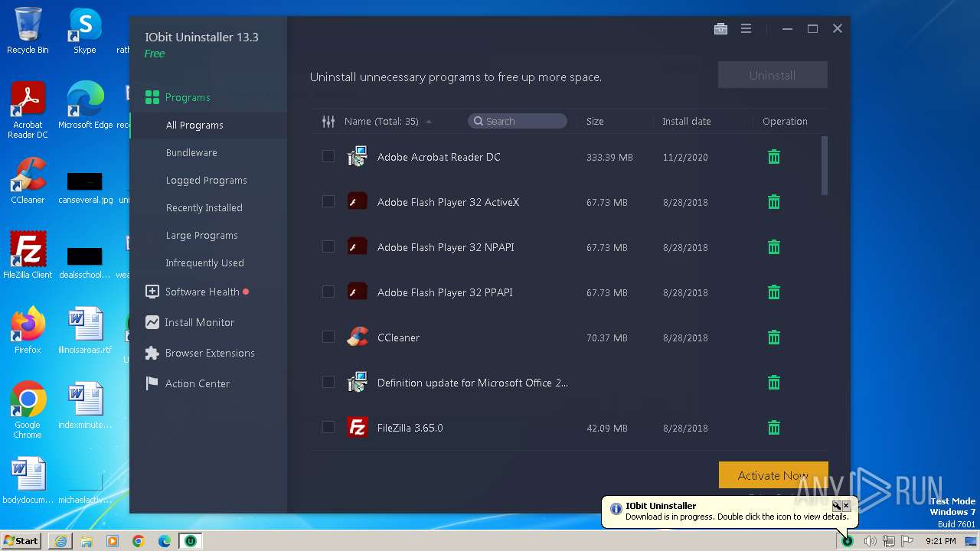Open list filter settings icon beside Name
This screenshot has width=980, height=551.
click(328, 121)
